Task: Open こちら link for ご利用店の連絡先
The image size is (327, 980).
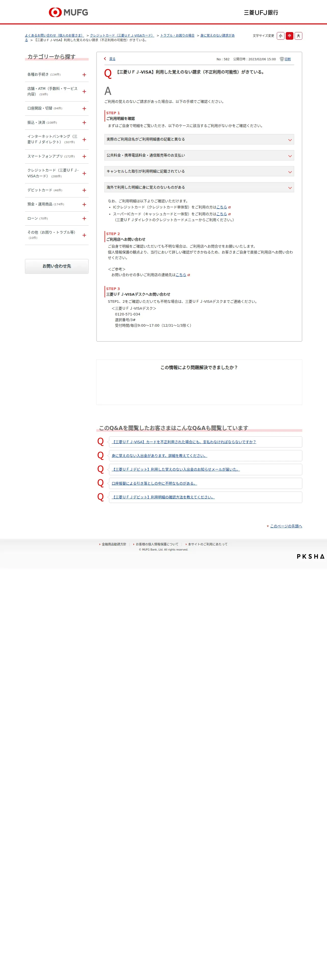Action: pyautogui.click(x=181, y=275)
